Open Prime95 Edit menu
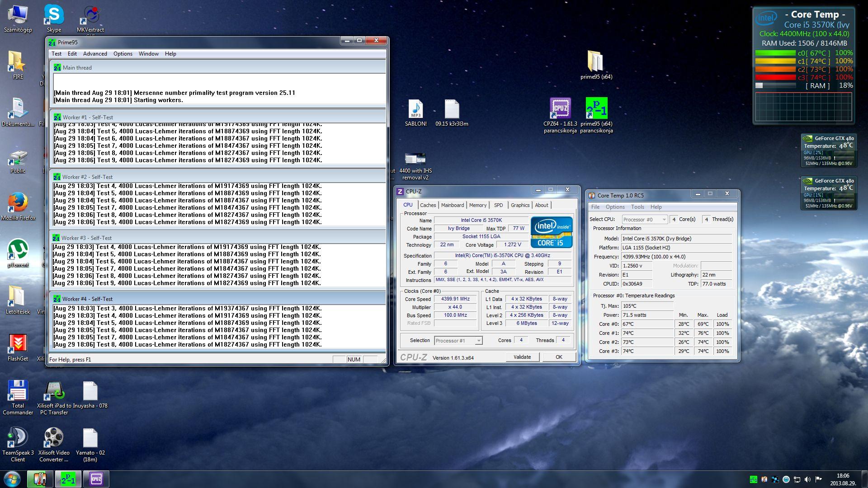This screenshot has height=488, width=868. (72, 53)
